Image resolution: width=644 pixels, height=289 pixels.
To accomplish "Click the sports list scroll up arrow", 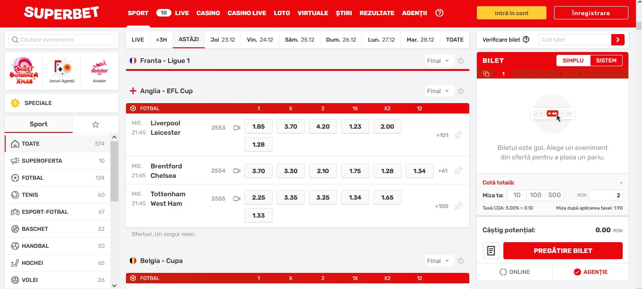I will coord(114,137).
